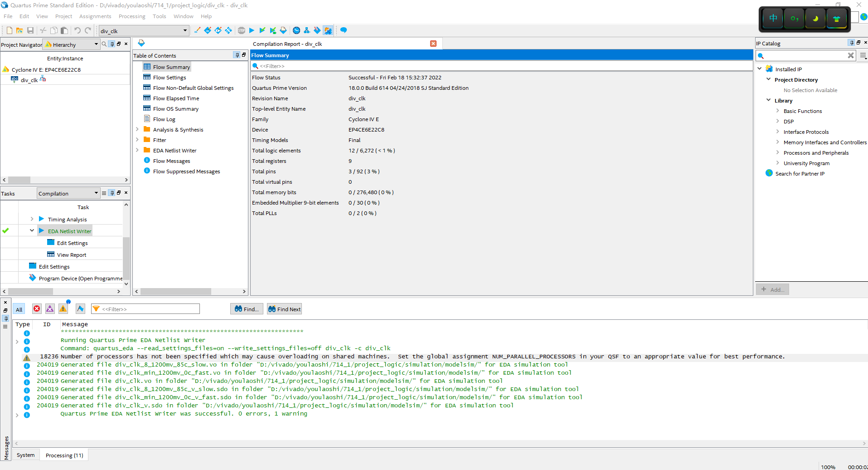Image resolution: width=868 pixels, height=470 pixels.
Task: Start Analysis & Synthesis from toolbar
Action: [262, 30]
